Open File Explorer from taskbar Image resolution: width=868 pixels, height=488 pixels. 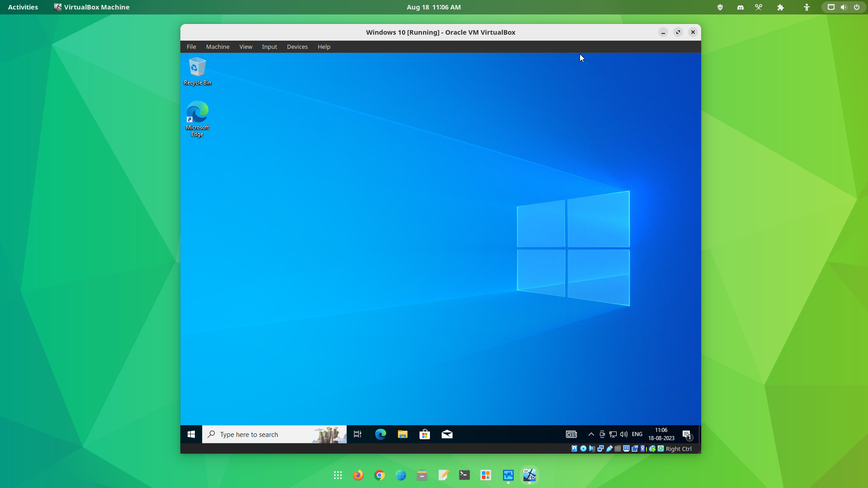coord(402,434)
